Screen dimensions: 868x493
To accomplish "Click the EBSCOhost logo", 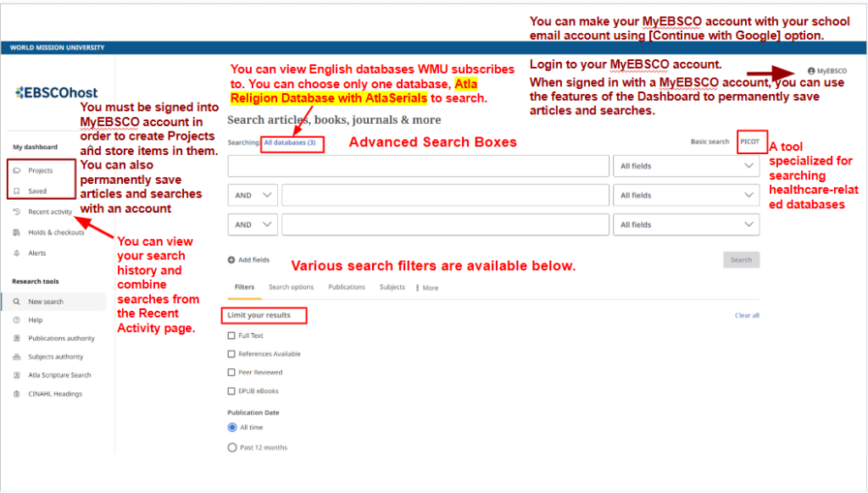I will [57, 92].
